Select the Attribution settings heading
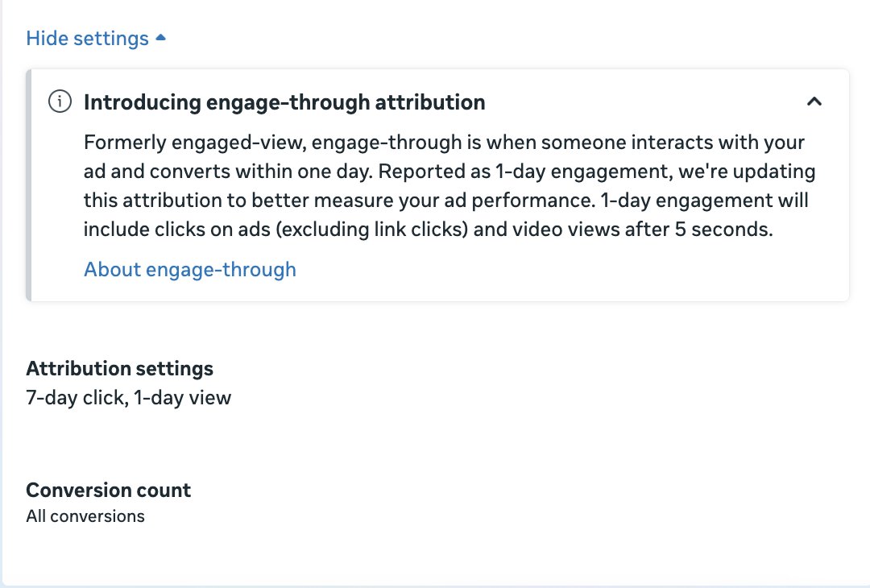 [x=120, y=369]
